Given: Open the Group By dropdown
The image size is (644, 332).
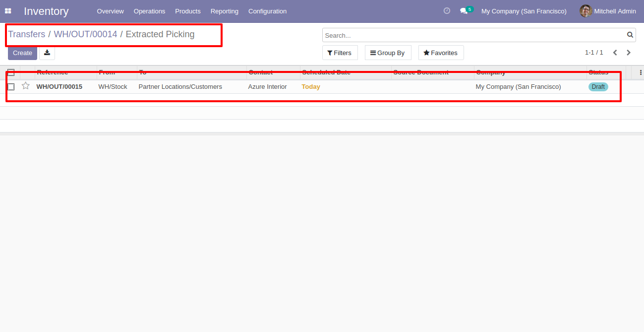Looking at the screenshot, I should (x=388, y=53).
